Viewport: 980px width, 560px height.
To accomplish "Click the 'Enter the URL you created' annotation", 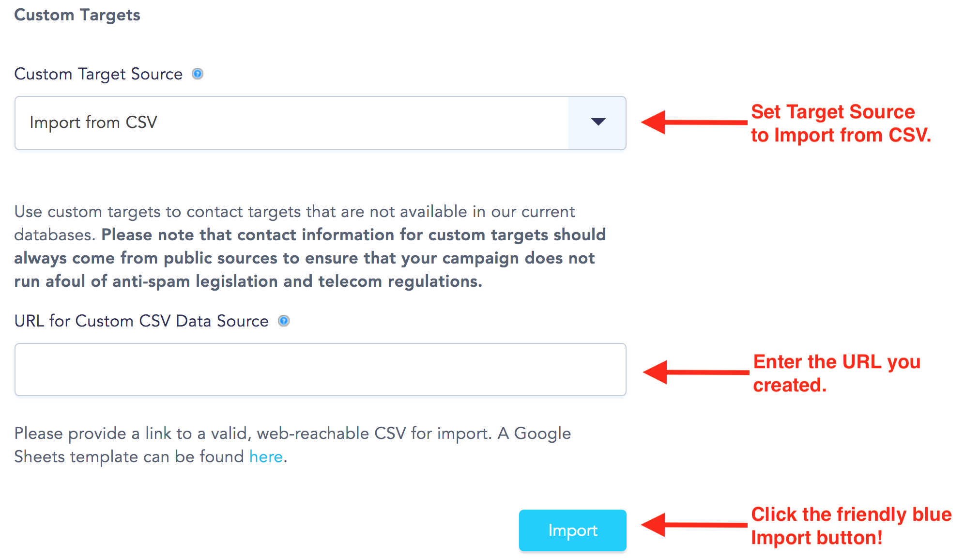I will point(837,373).
